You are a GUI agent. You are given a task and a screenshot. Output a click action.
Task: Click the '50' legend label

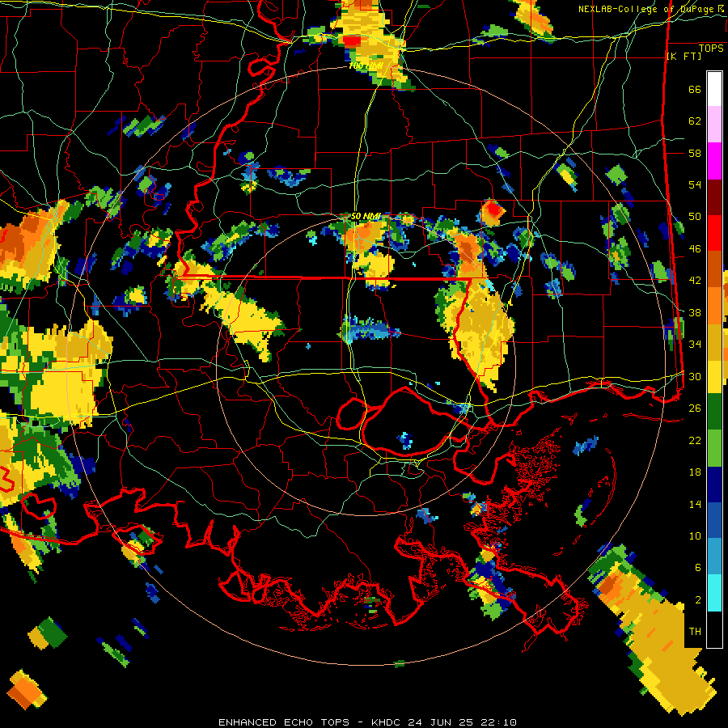point(695,217)
